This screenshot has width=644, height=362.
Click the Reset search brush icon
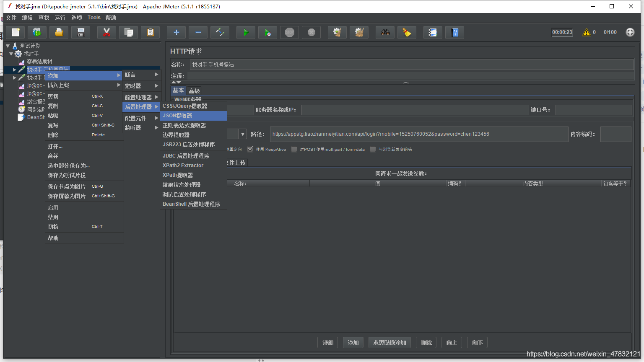[407, 32]
